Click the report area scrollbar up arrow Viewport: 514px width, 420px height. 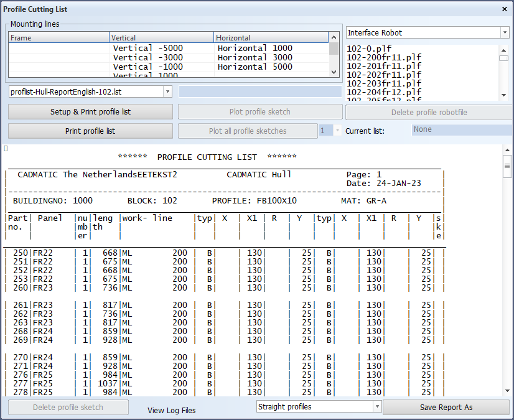(x=507, y=149)
